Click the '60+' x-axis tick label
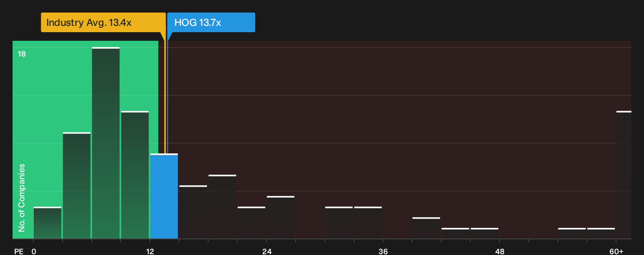This screenshot has height=255, width=644. click(616, 251)
